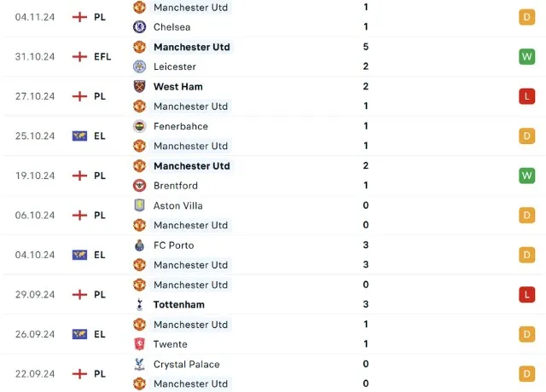
Task: Click the Brentford bee crest icon
Action: [x=139, y=186]
